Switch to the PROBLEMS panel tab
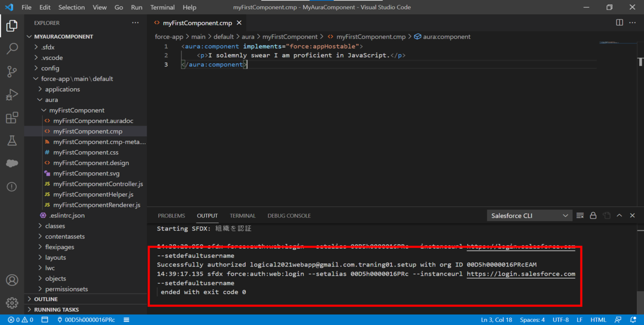Screen dimensions: 644x325 coord(171,216)
